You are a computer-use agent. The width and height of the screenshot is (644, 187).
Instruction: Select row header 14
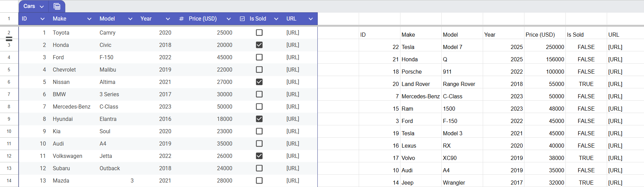click(9, 180)
